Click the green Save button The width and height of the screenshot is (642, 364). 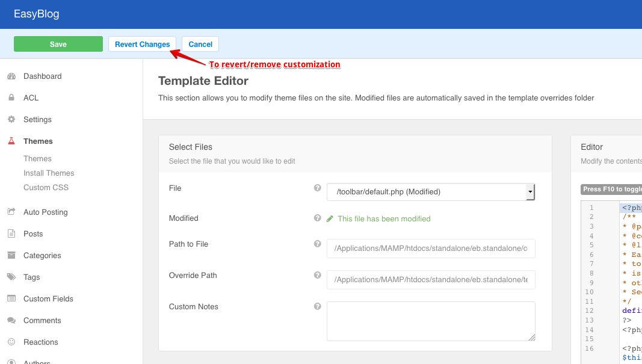tap(58, 44)
